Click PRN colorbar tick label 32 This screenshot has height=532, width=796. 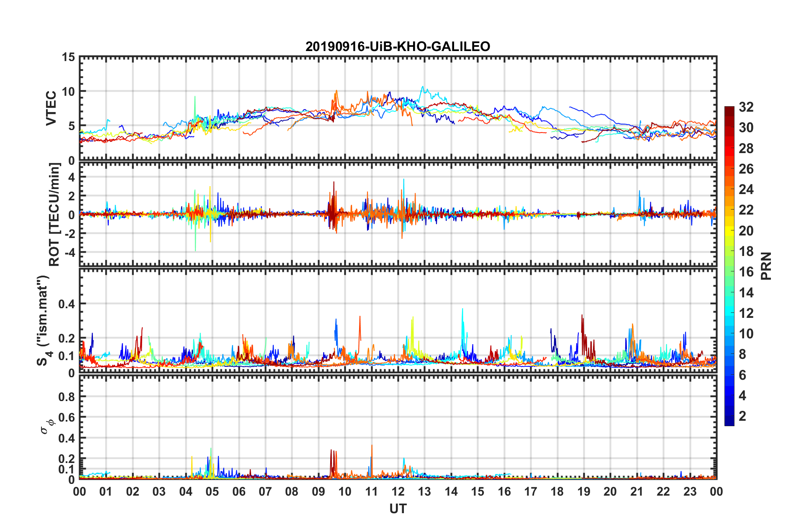coord(746,107)
